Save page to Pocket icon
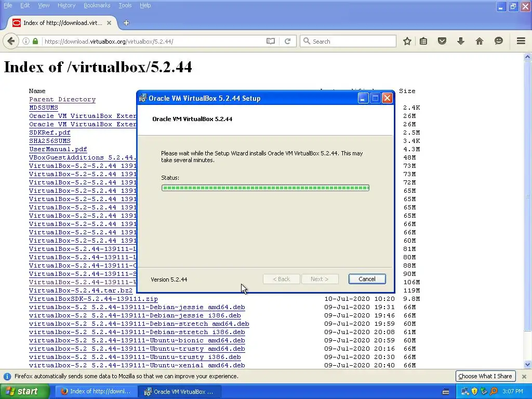The image size is (532, 399). pos(442,42)
